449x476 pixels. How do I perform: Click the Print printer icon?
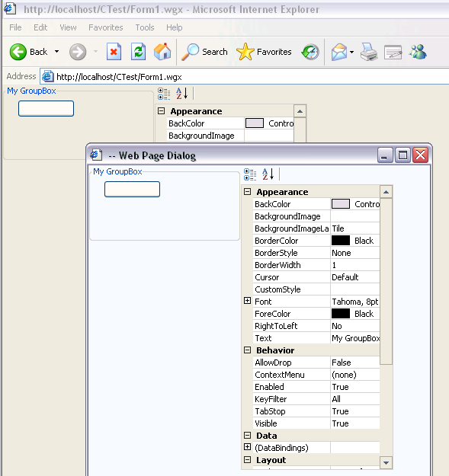coord(369,52)
